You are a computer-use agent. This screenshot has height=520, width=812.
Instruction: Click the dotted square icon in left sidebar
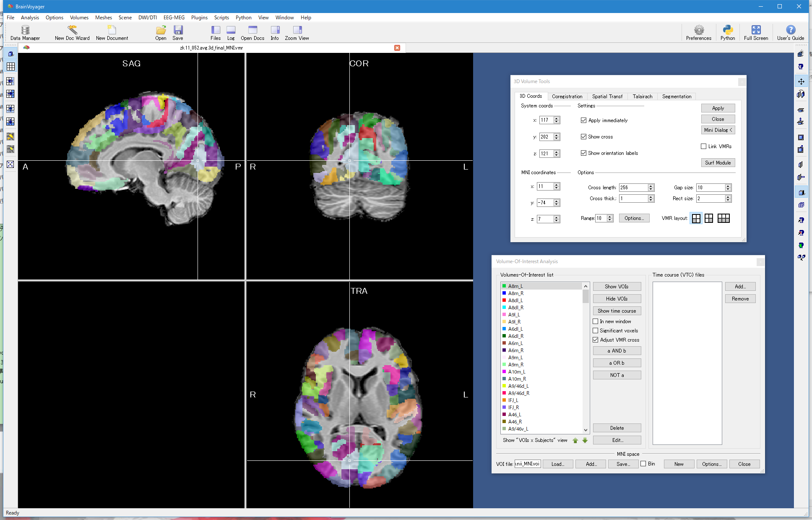point(10,165)
